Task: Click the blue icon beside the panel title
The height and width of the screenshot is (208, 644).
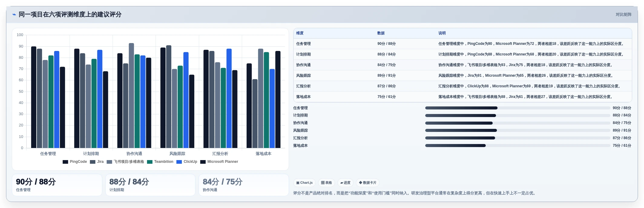Action: (14, 15)
